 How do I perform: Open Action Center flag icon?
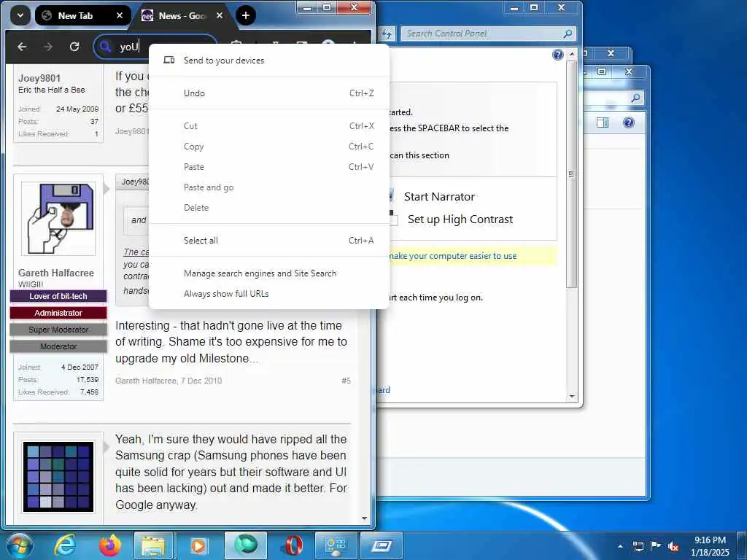[x=656, y=546]
